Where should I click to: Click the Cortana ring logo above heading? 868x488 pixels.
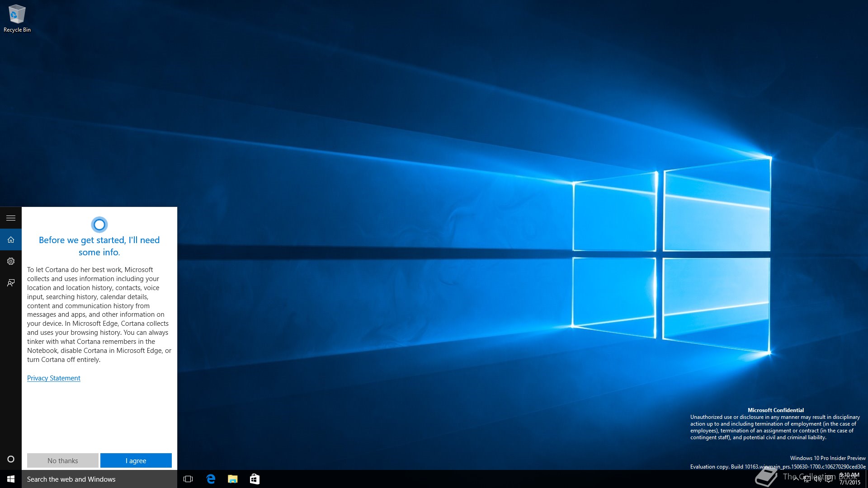(x=99, y=224)
